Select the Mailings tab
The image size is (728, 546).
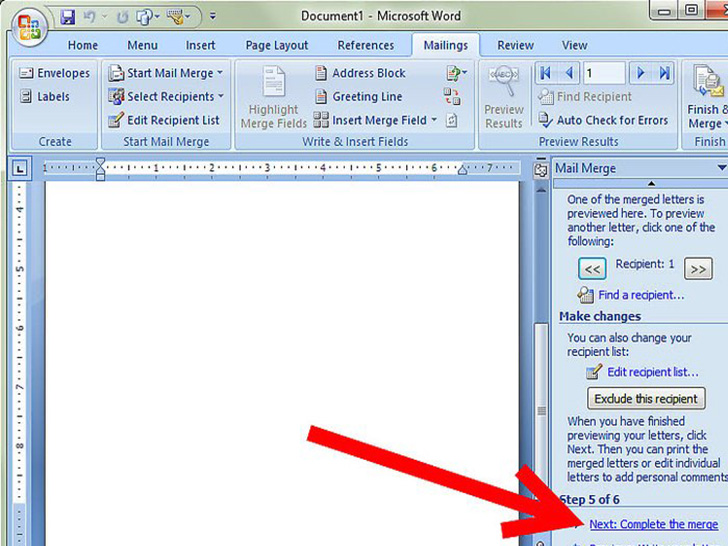pyautogui.click(x=446, y=46)
